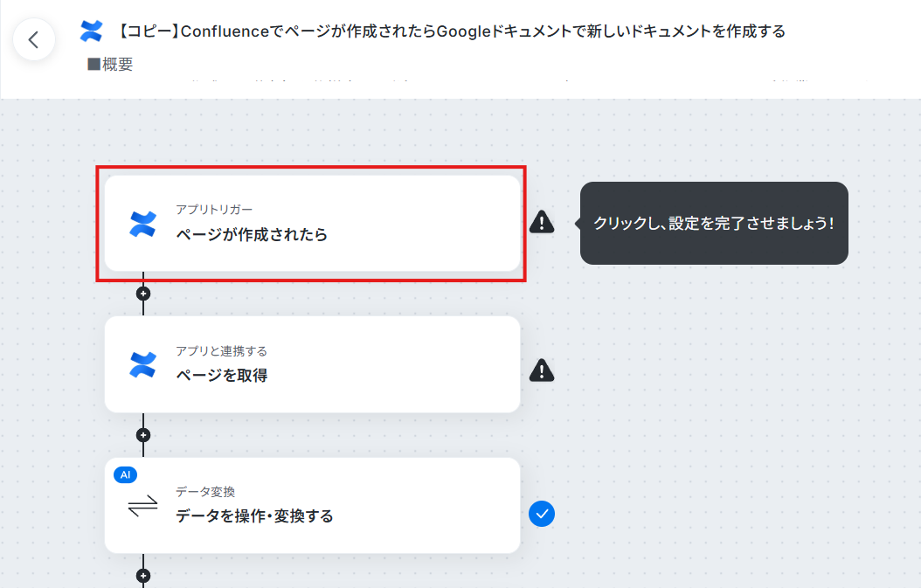Click Confluence icon in the ページが作成されたら card
Image resolution: width=921 pixels, height=588 pixels.
click(142, 224)
